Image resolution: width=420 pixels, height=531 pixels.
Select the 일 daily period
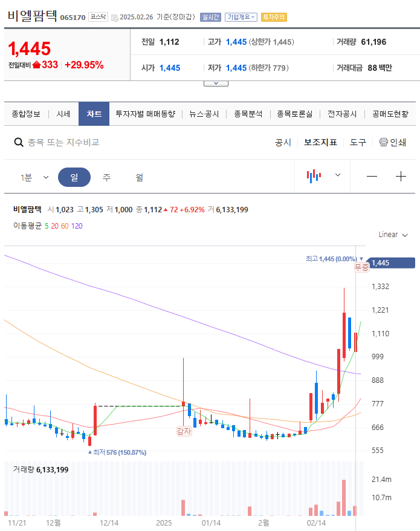tap(74, 177)
